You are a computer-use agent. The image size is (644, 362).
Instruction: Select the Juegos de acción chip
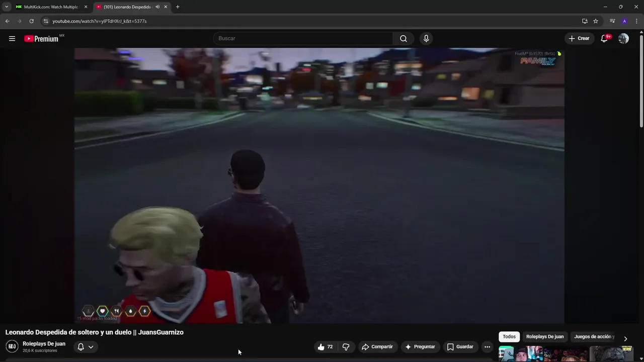click(594, 336)
